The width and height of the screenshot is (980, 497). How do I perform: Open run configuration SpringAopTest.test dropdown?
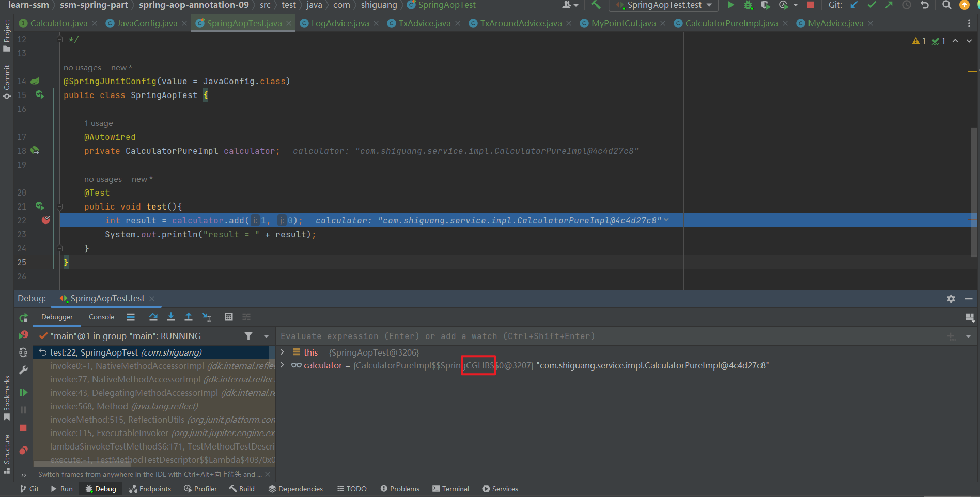[664, 5]
